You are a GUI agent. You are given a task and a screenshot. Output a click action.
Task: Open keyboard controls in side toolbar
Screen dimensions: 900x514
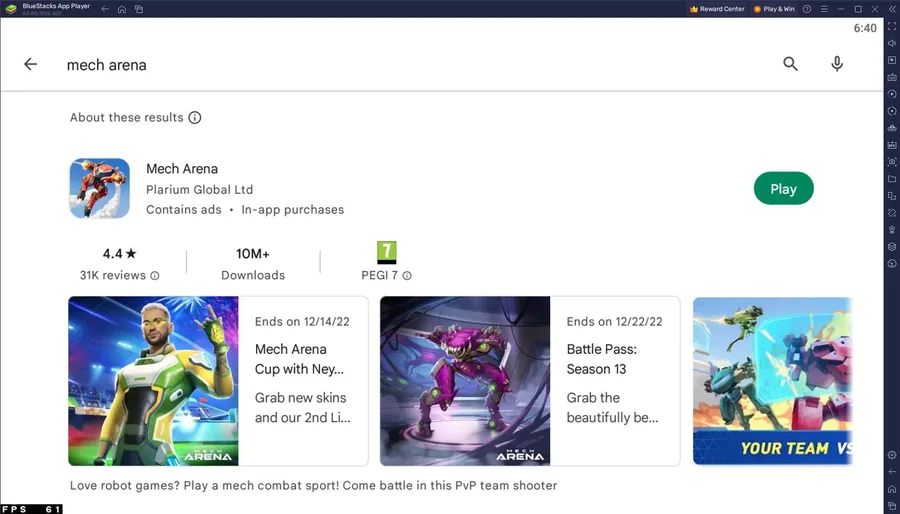click(x=892, y=77)
